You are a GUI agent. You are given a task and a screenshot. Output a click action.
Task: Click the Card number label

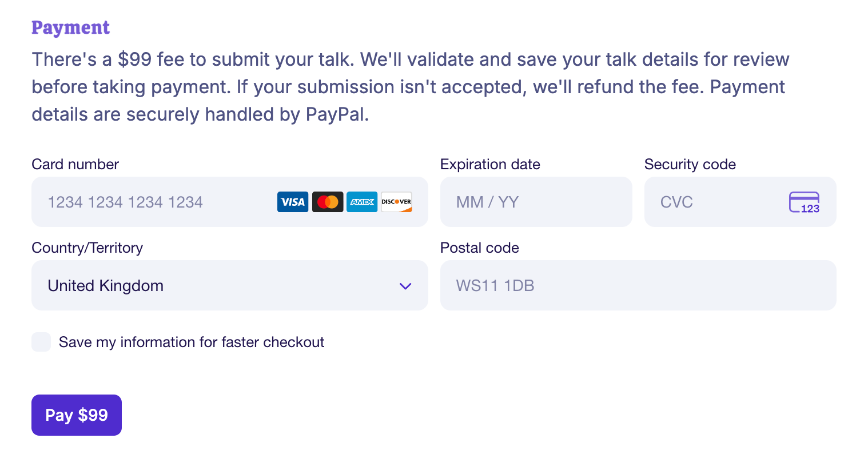[x=75, y=164]
